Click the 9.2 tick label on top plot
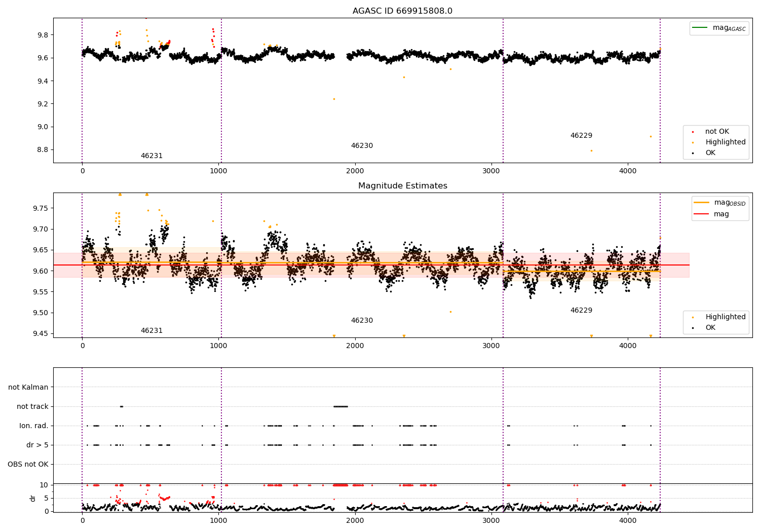The image size is (760, 532). click(43, 104)
